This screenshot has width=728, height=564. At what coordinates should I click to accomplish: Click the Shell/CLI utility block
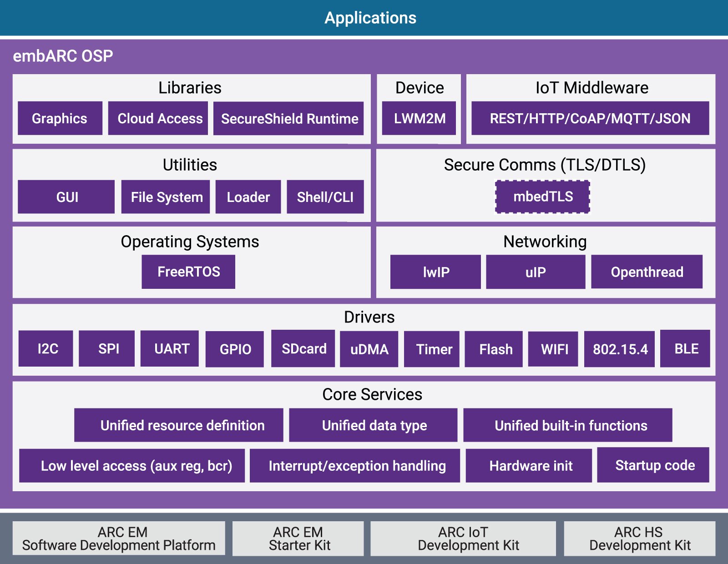[325, 196]
